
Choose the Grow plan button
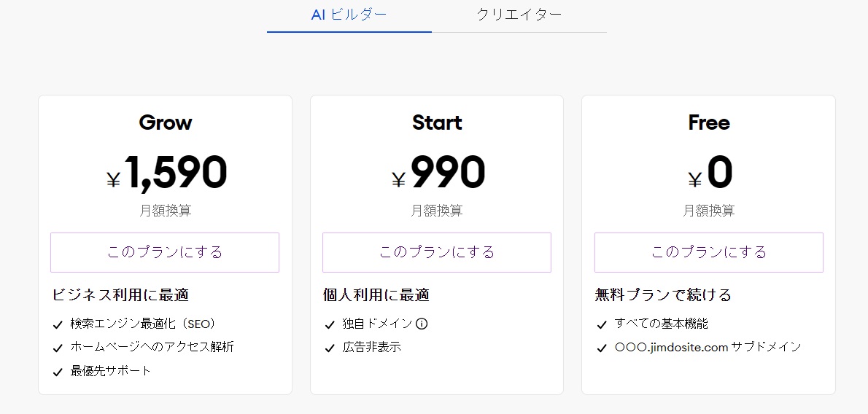[165, 252]
